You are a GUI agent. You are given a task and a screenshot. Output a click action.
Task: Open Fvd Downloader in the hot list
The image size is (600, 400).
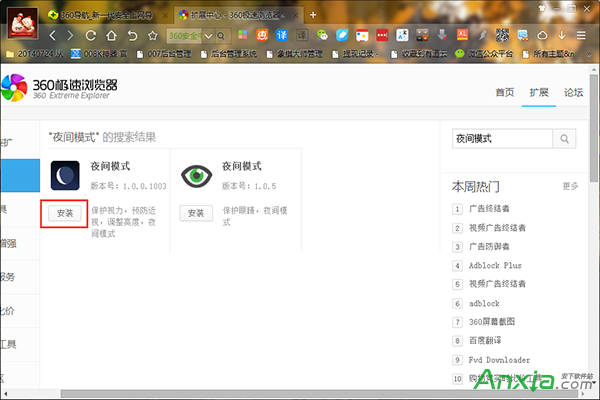point(499,360)
